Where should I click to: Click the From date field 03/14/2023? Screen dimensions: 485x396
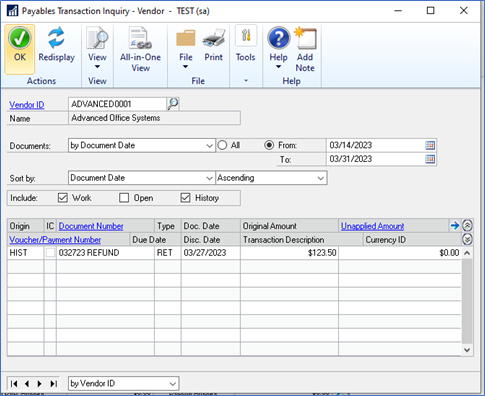375,145
